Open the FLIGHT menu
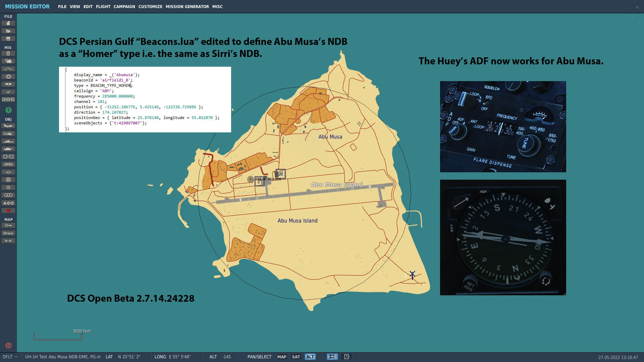The image size is (644, 362). click(103, 7)
